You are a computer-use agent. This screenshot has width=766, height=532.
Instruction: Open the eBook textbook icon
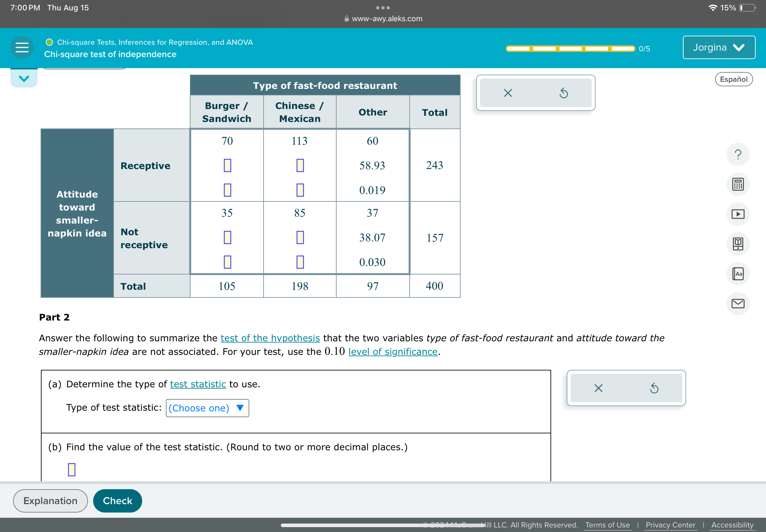click(x=737, y=244)
